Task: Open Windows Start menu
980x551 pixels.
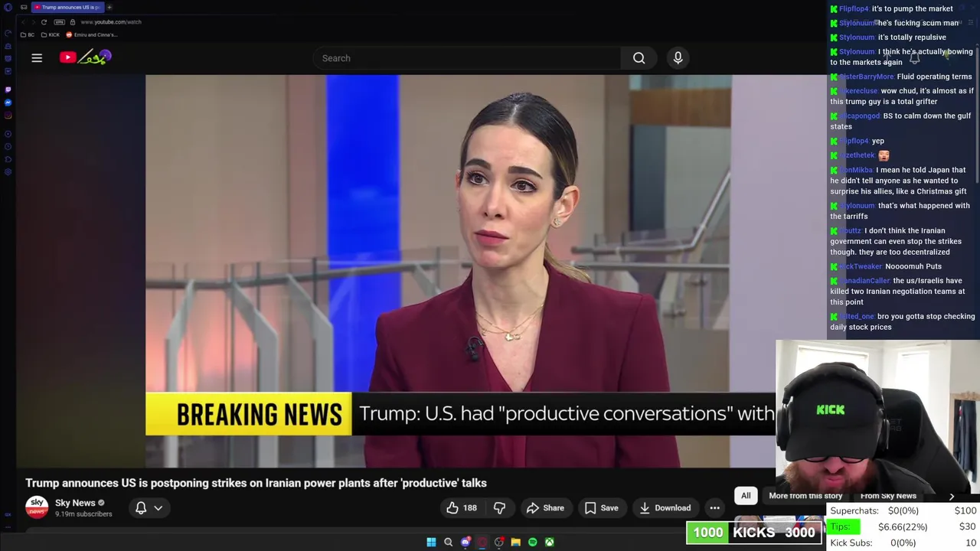Action: 431,542
